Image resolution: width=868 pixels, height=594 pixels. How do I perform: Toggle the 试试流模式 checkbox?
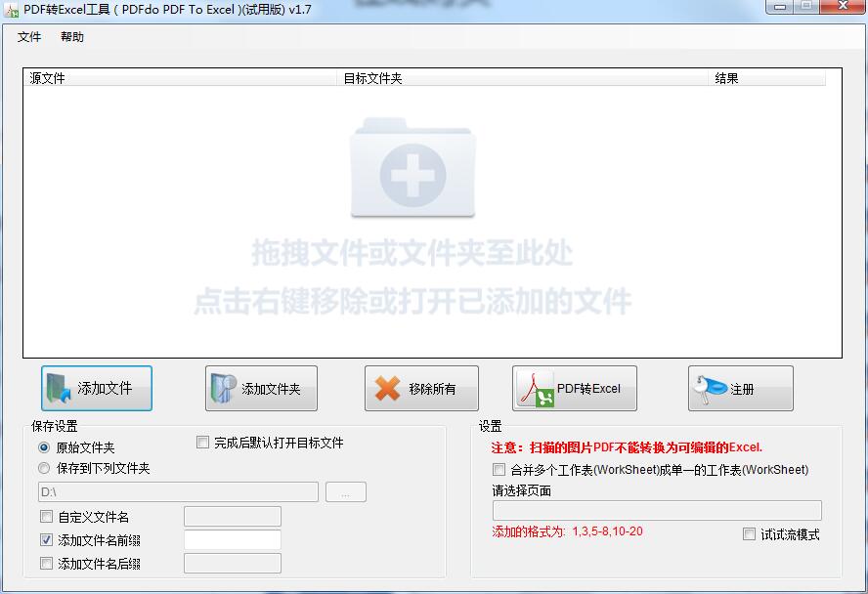749,534
